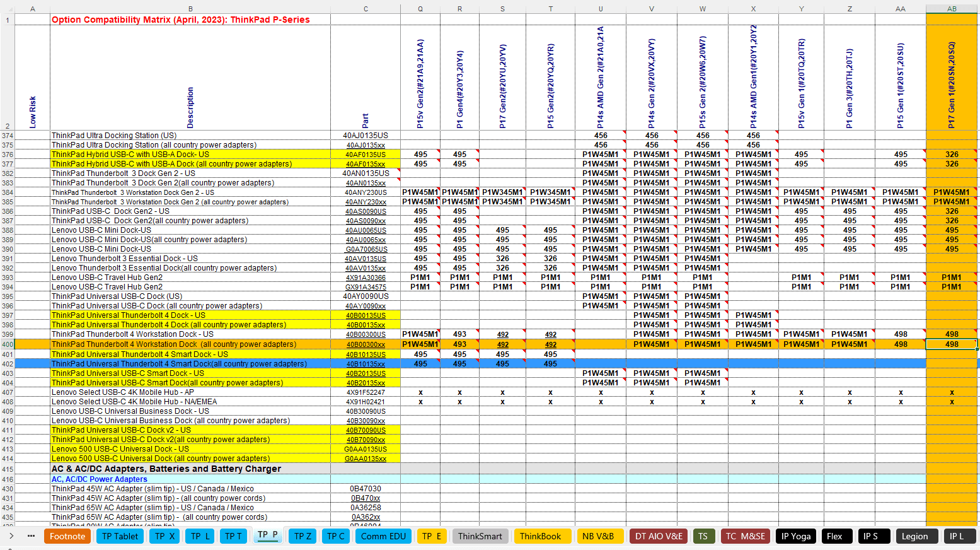Click '493' cell in row 399
This screenshot has width=980, height=550.
[459, 334]
